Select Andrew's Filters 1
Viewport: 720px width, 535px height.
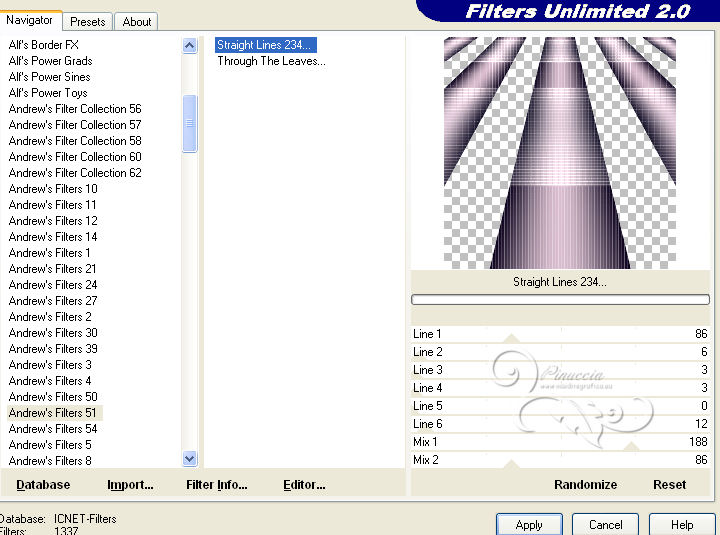coord(50,253)
